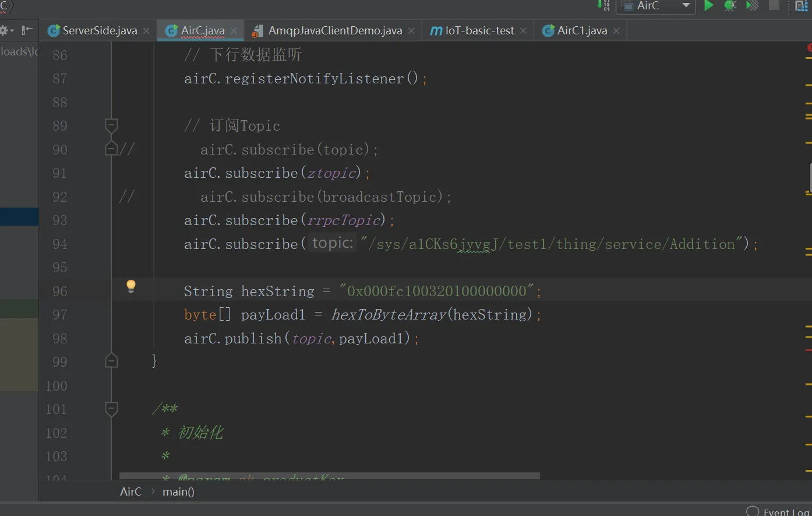Click airC.publish on line 98
Screen dimensions: 812x516
(233, 339)
